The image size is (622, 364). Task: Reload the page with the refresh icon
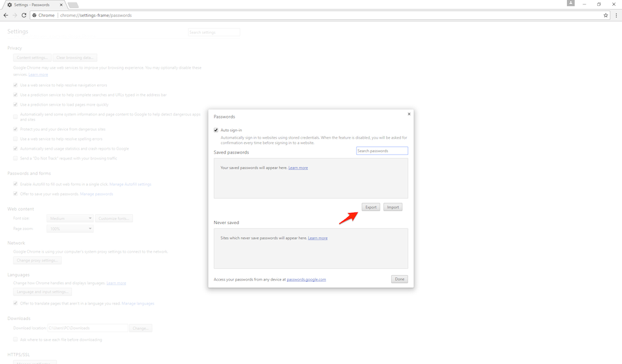click(24, 15)
